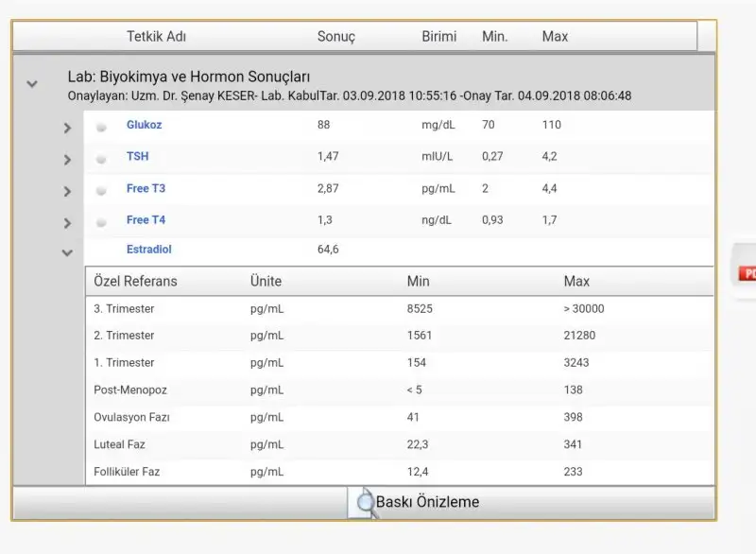Click the Estradiol test name

[x=148, y=250]
